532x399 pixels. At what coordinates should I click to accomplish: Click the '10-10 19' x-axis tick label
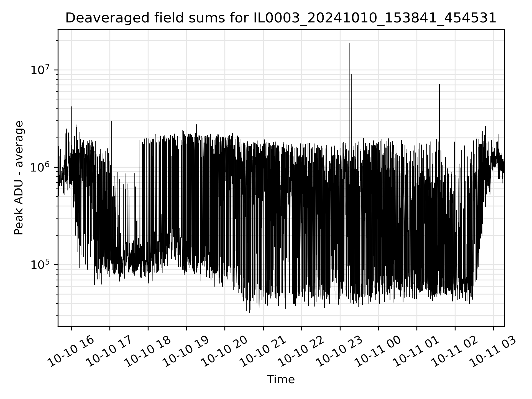186,352
